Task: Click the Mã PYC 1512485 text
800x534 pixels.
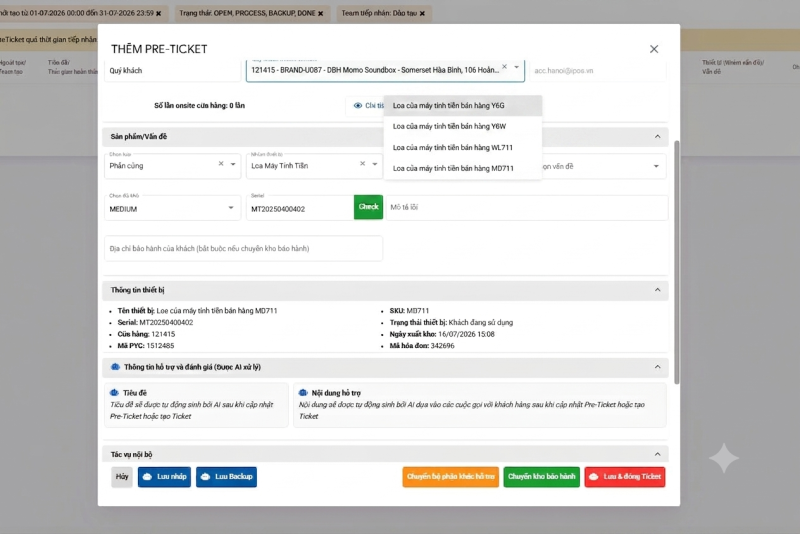Action: [146, 346]
